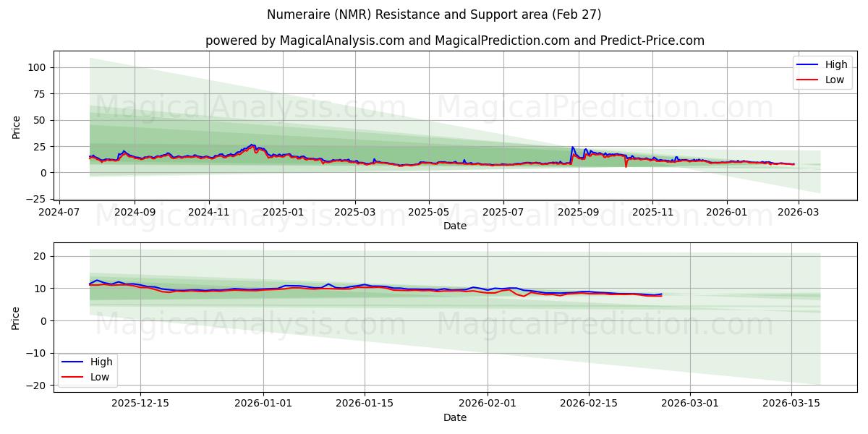Click the '2026-01-01' tick label on the bottom chart
Image resolution: width=868 pixels, height=434 pixels.
(264, 404)
